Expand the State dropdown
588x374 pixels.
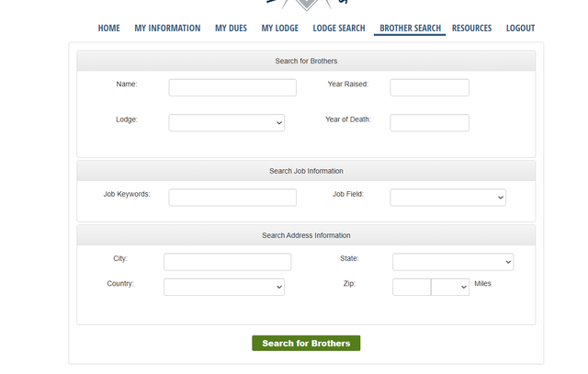tap(452, 262)
